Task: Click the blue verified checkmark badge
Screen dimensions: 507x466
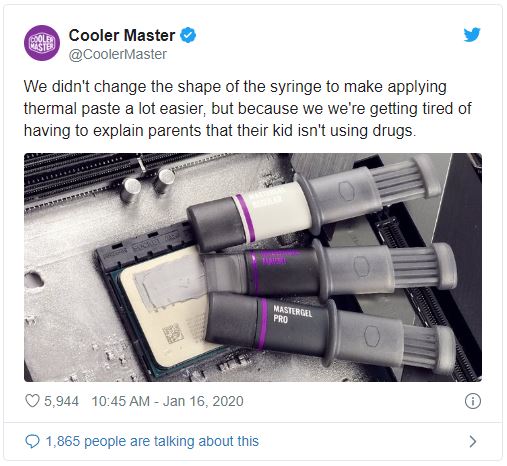Action: (188, 35)
